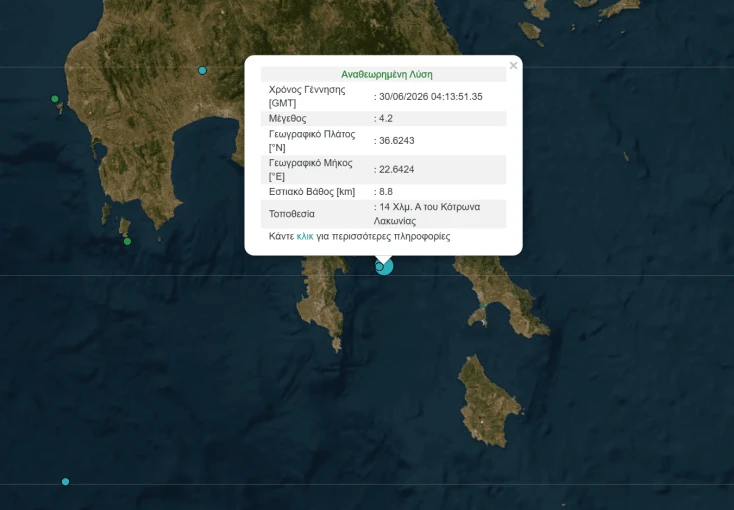Click the 'Γεωγραφικό Μήκος [°E]' label
The image size is (734, 510).
(x=310, y=170)
